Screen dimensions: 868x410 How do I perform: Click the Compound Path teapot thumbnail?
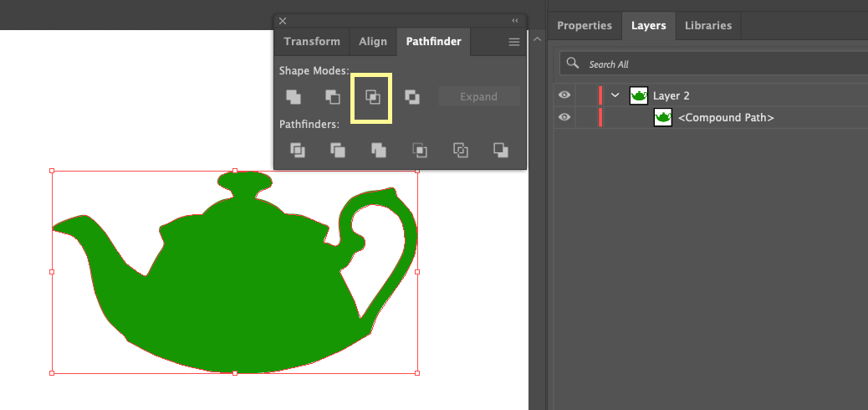coord(663,117)
